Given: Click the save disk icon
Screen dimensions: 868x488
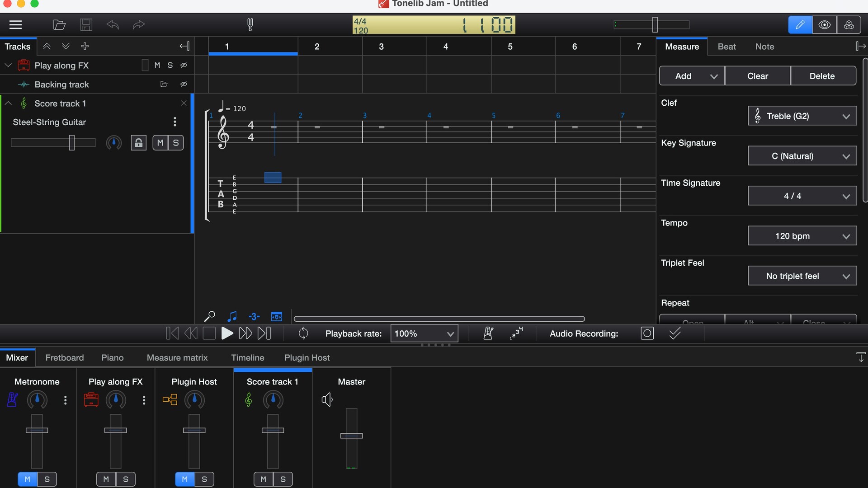Looking at the screenshot, I should pyautogui.click(x=86, y=25).
